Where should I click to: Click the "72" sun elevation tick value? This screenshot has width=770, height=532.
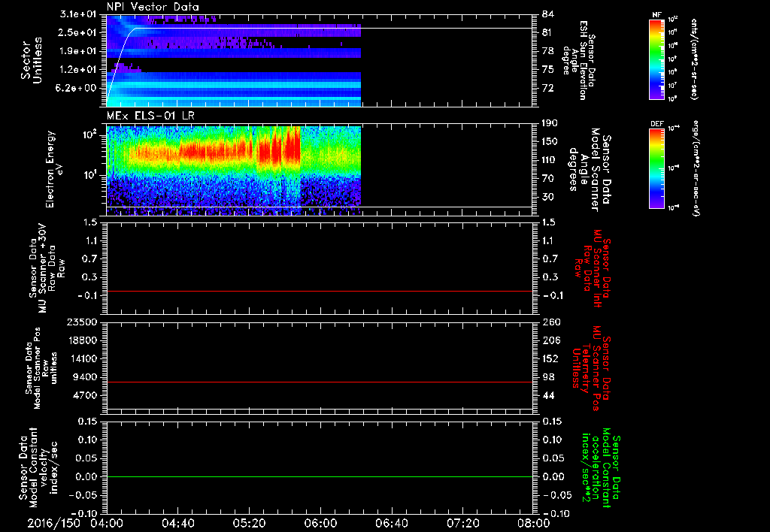tap(547, 88)
